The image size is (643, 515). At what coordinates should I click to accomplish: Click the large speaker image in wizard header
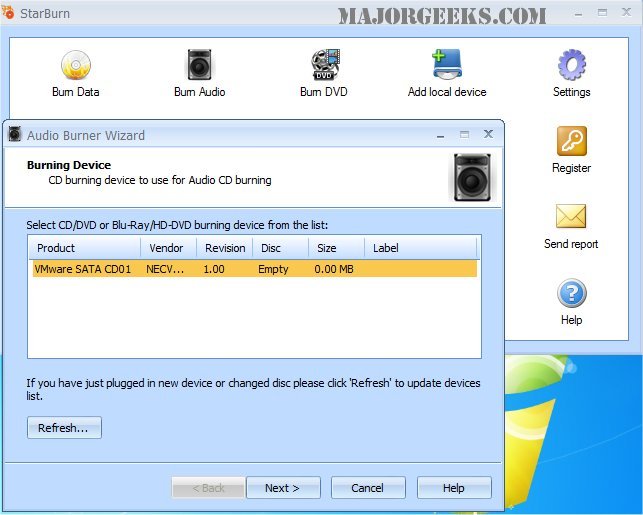pos(472,177)
